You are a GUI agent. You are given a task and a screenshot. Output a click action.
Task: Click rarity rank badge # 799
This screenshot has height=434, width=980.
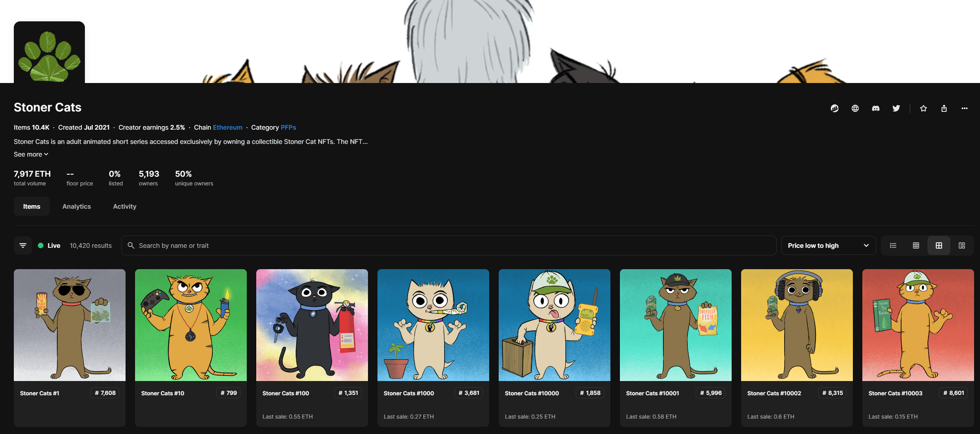click(229, 393)
